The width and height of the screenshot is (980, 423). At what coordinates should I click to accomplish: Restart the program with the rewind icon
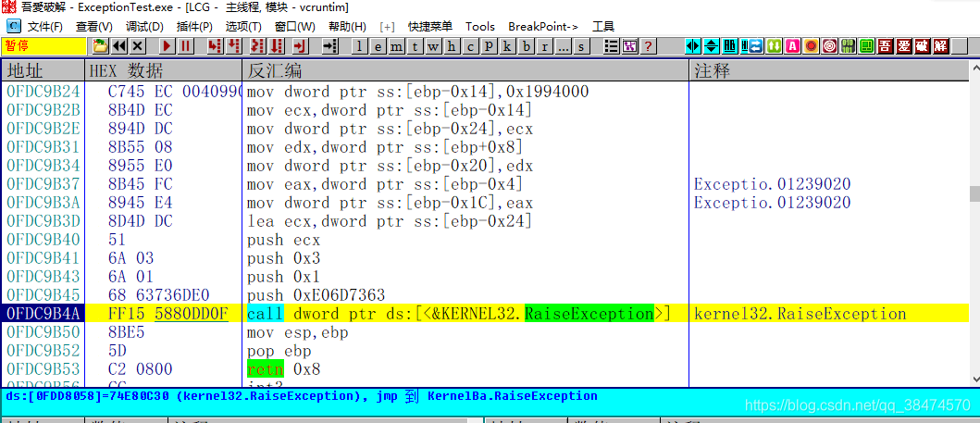point(118,45)
